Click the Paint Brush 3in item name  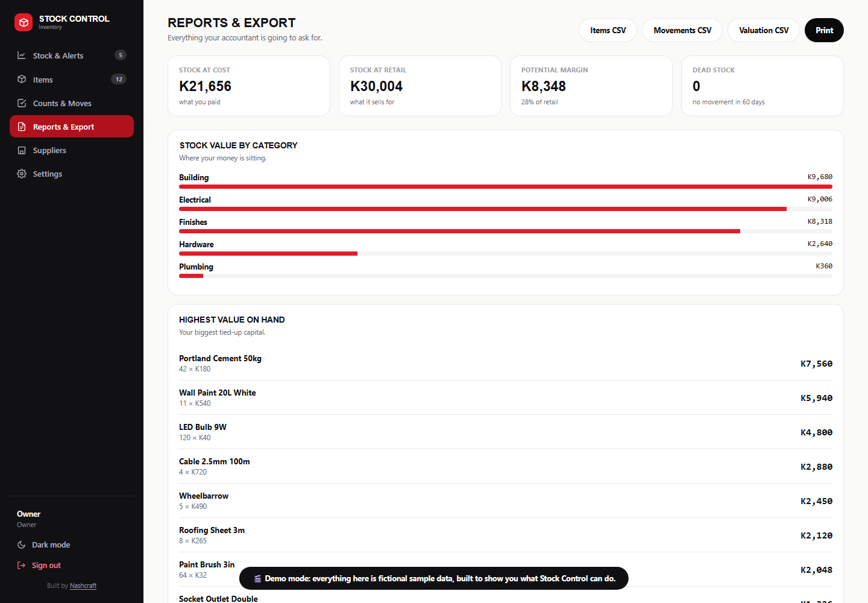207,564
